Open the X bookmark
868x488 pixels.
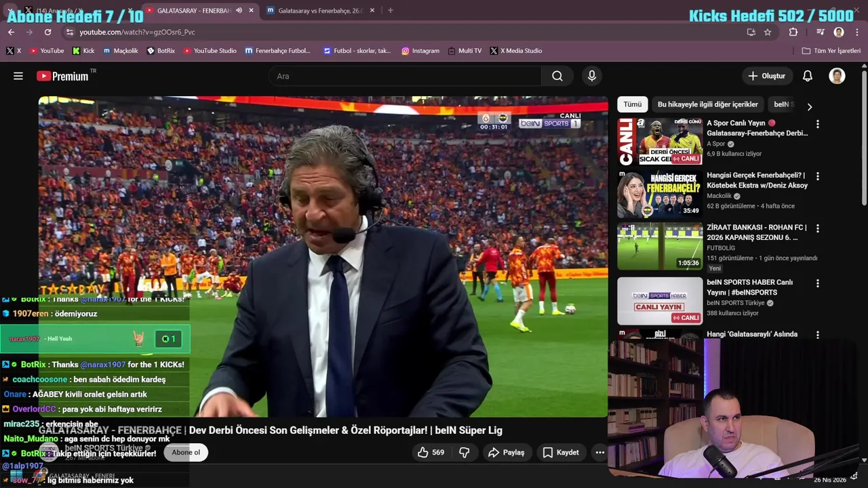tap(14, 51)
